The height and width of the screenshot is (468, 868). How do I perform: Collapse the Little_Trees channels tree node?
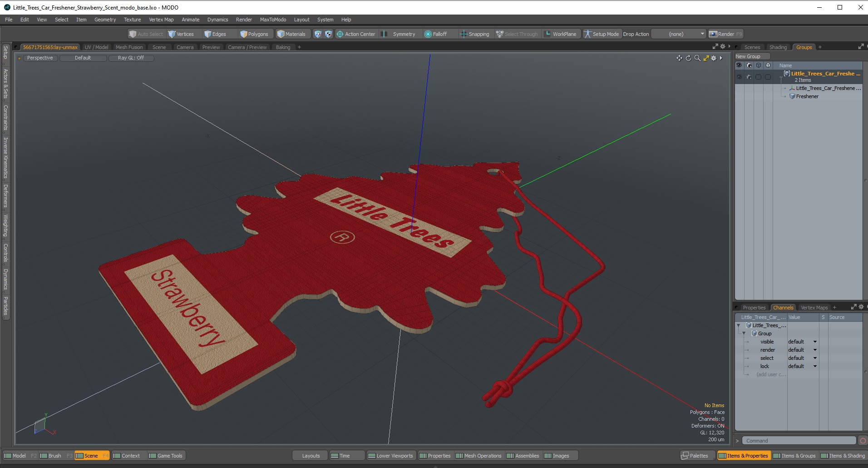pyautogui.click(x=739, y=325)
